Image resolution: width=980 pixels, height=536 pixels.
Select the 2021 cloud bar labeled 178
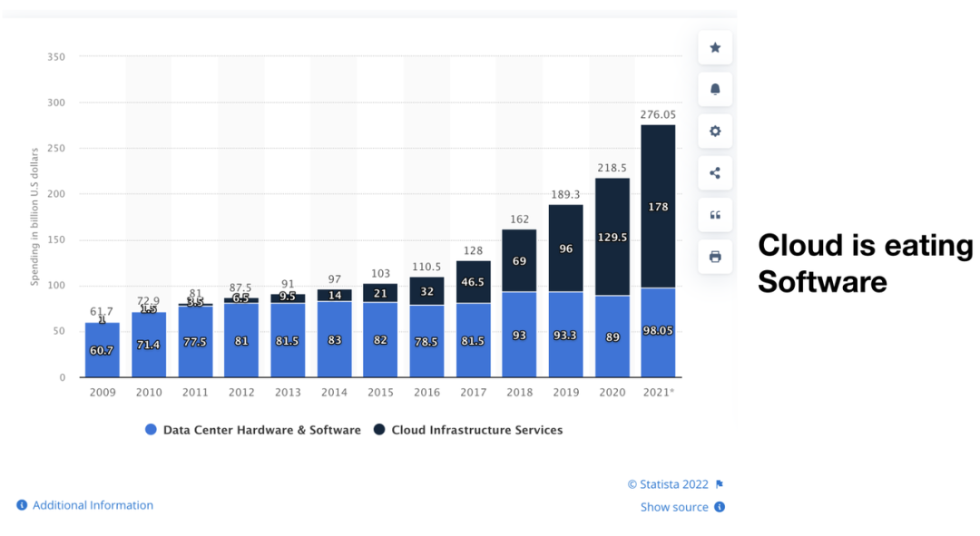[658, 207]
